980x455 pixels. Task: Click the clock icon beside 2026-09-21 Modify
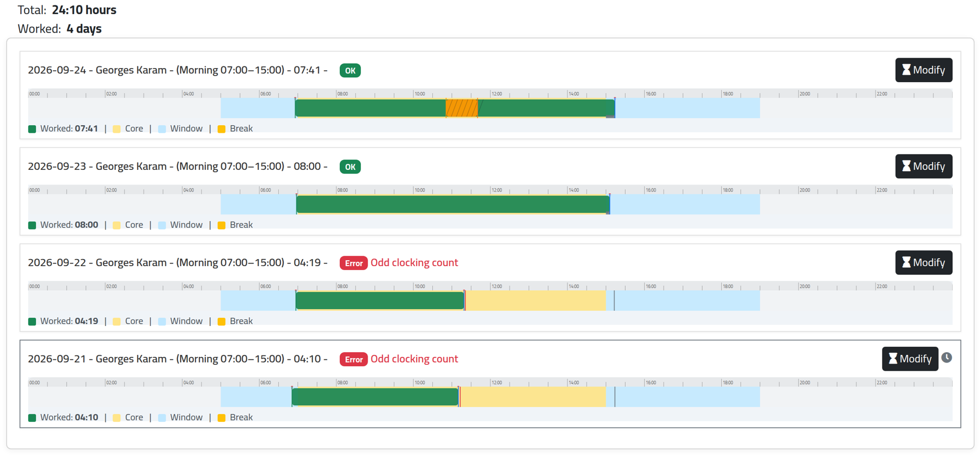point(947,358)
